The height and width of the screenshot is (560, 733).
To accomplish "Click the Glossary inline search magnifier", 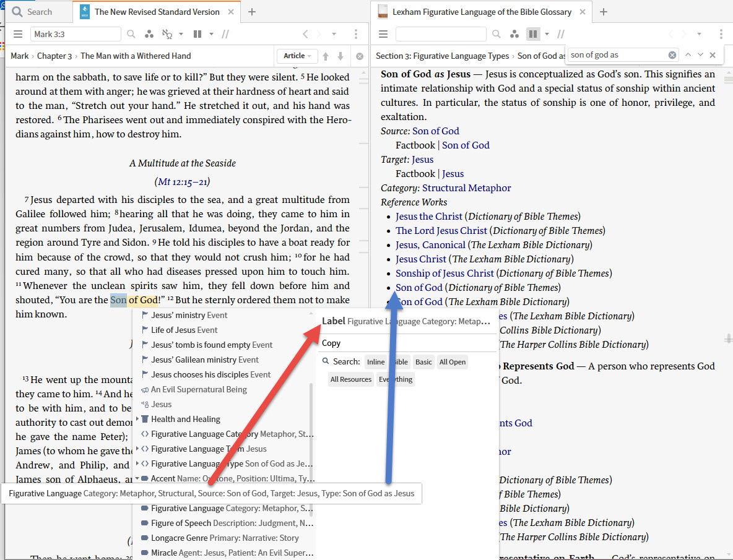I will click(x=497, y=34).
